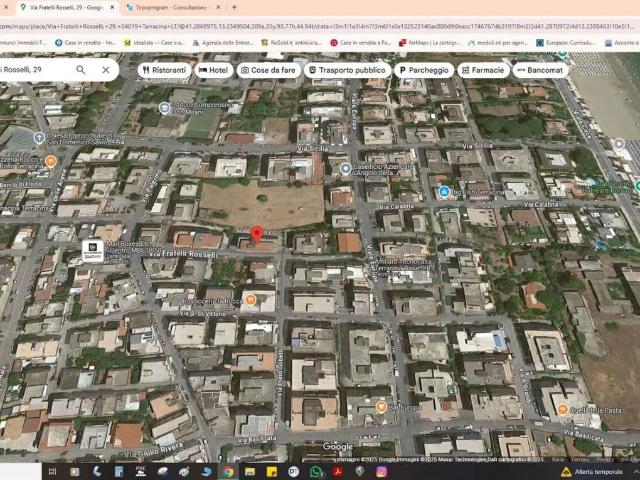640x480 pixels.
Task: Switch to the Topoprogram browser tab
Action: (170, 7)
